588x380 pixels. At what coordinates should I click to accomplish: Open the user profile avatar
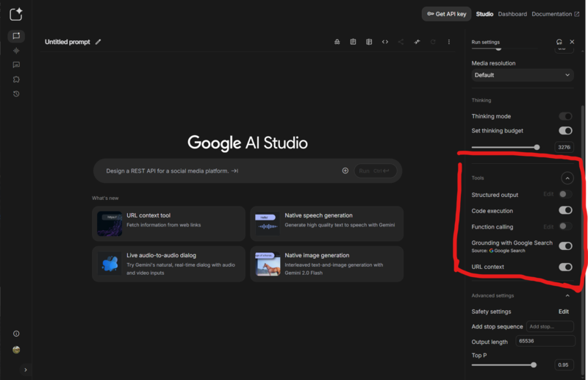[x=16, y=350]
